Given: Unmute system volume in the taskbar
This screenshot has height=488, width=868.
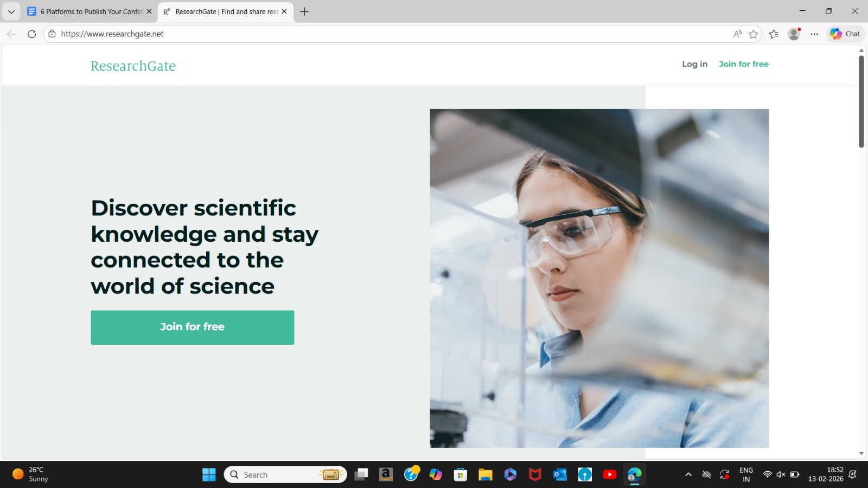Looking at the screenshot, I should [780, 474].
